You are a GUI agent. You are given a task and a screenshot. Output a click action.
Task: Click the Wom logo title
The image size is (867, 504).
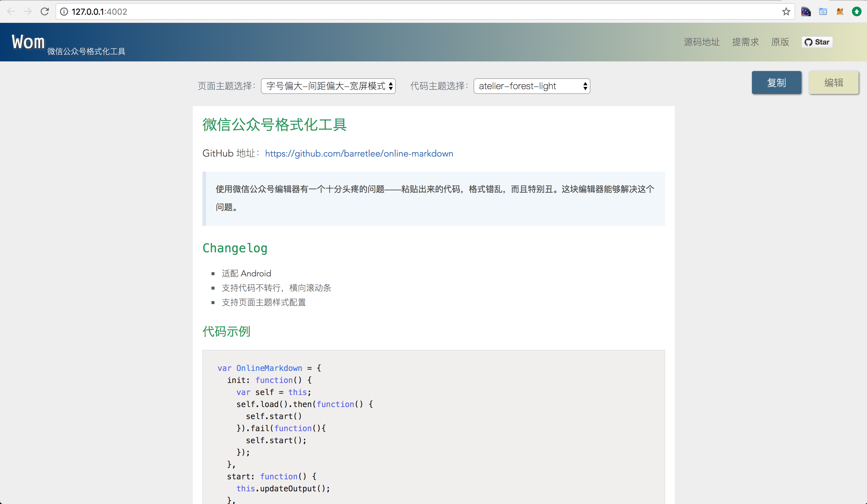(28, 42)
